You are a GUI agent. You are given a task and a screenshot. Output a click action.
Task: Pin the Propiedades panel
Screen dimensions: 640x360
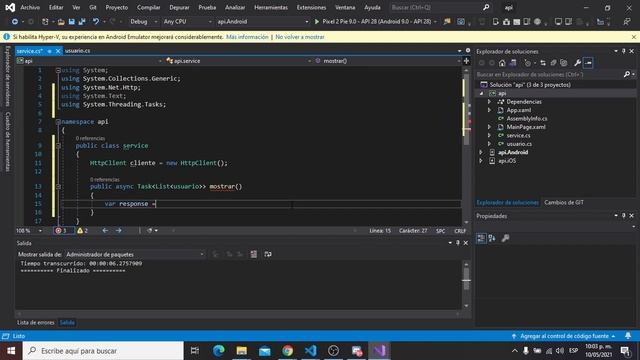click(x=624, y=216)
